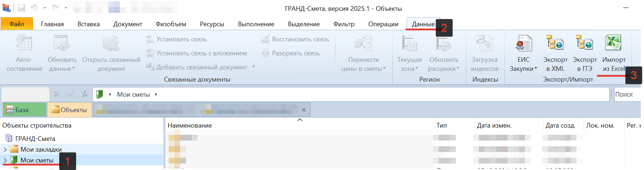This screenshot has width=644, height=170.
Task: Open the undo history dropdown arrow
Action: click(45, 8)
